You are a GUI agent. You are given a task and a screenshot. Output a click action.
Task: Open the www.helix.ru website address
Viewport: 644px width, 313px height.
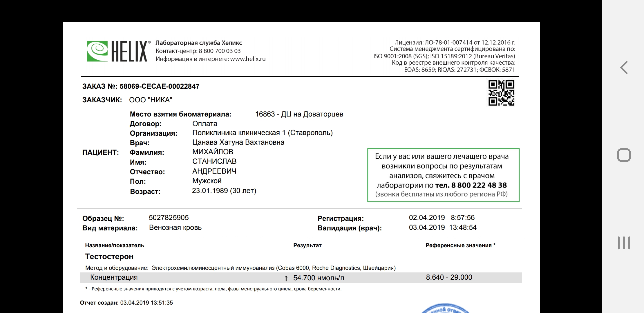click(248, 59)
